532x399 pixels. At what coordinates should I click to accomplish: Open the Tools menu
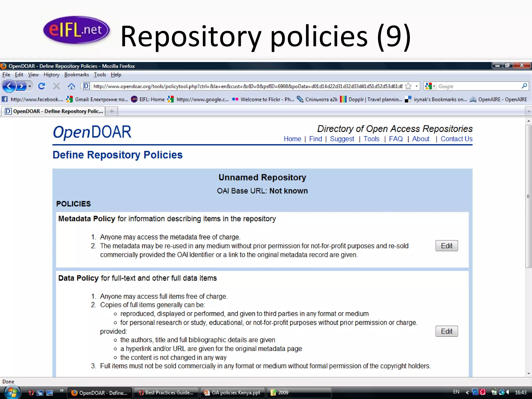(100, 75)
